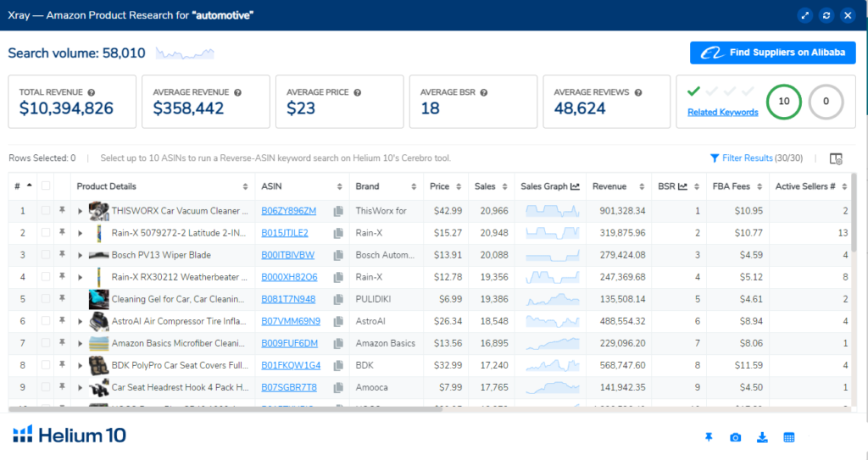
Task: Check the select-all checkbox in table header
Action: coord(47,186)
